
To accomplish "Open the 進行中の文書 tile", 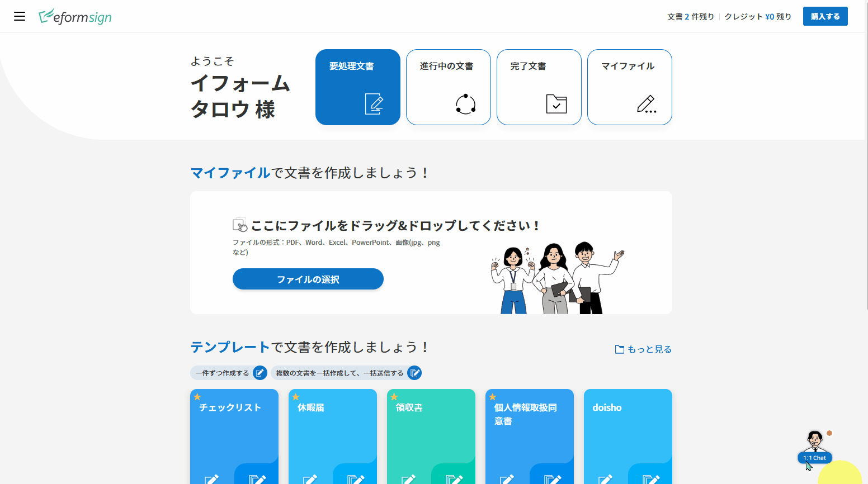I will tap(448, 87).
